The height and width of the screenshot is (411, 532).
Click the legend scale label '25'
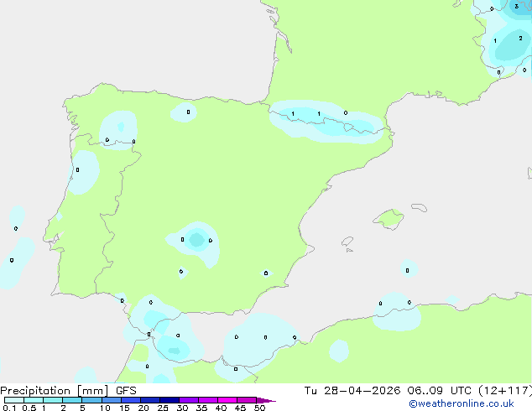point(163,408)
